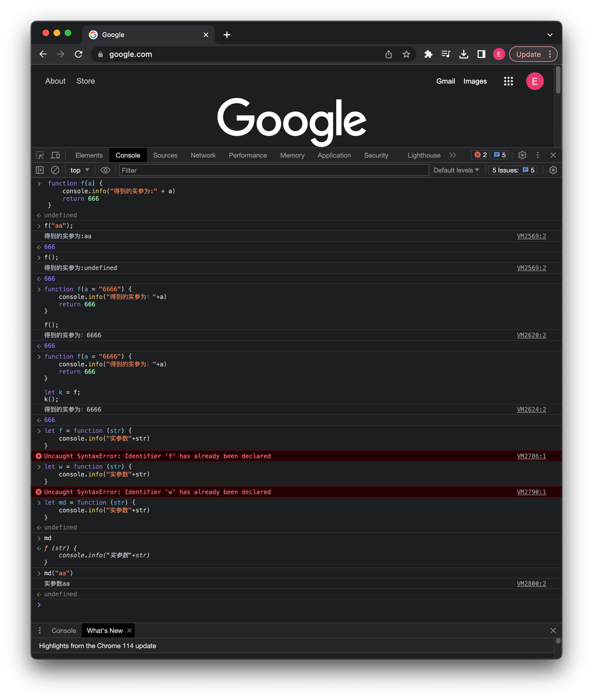This screenshot has width=593, height=700.
Task: Open the Google apps grid
Action: [x=508, y=81]
